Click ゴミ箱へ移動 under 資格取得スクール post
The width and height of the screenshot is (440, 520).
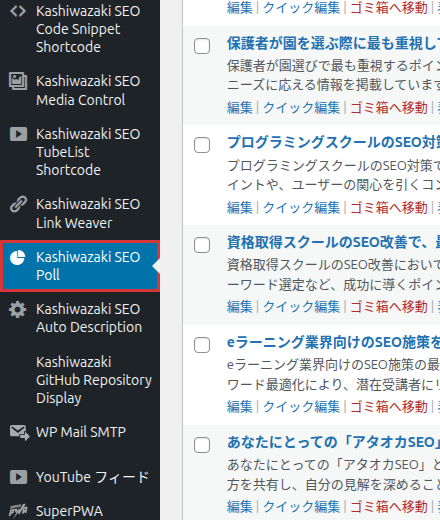[x=389, y=307]
